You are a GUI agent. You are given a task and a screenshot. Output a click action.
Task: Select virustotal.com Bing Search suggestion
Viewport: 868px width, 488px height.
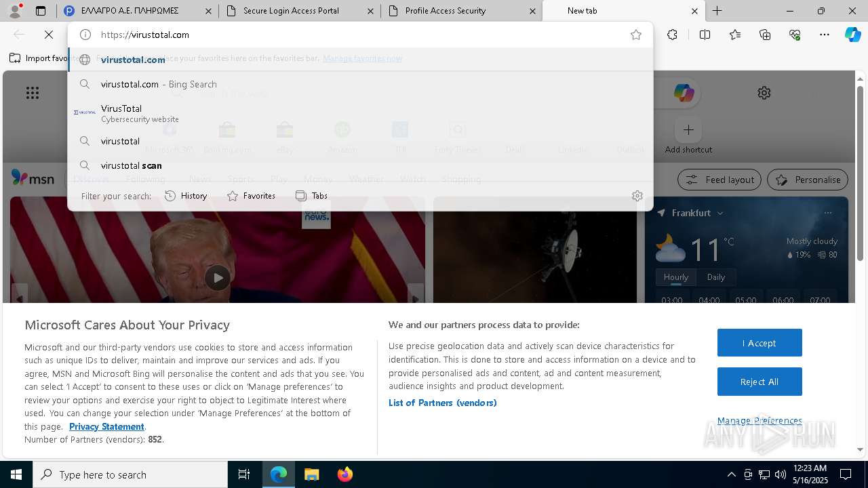coord(360,84)
